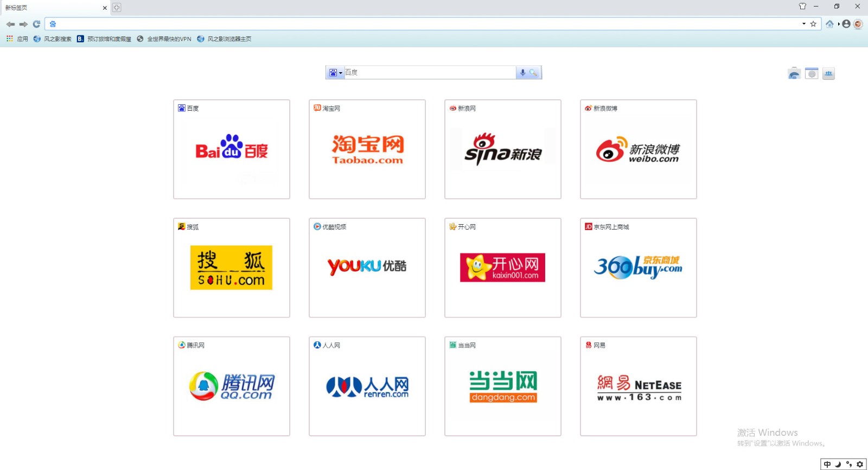Switch IME language with 中 indicator

point(827,465)
